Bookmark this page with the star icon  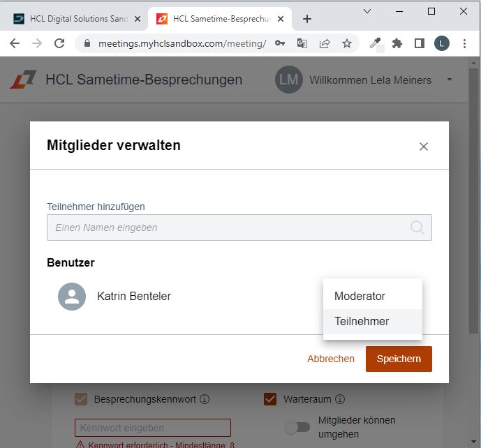click(x=347, y=43)
